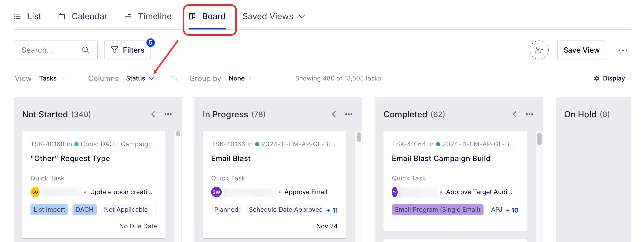Select the Board tab

point(207,16)
